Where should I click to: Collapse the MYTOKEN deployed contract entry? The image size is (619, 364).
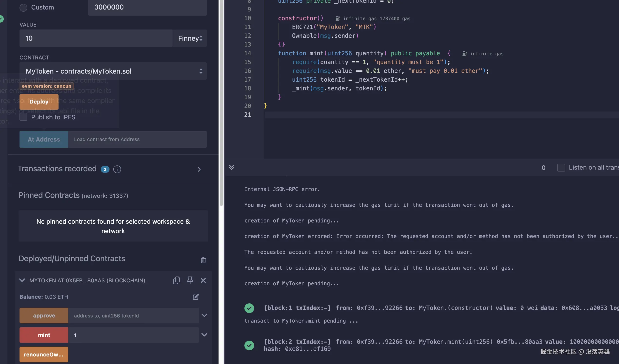(22, 280)
